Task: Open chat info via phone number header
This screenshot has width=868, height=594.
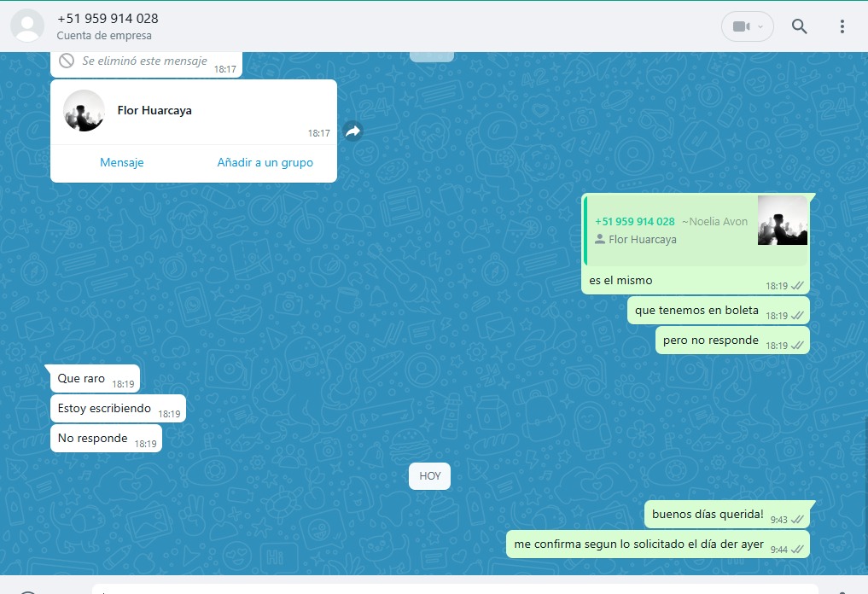Action: coord(108,19)
